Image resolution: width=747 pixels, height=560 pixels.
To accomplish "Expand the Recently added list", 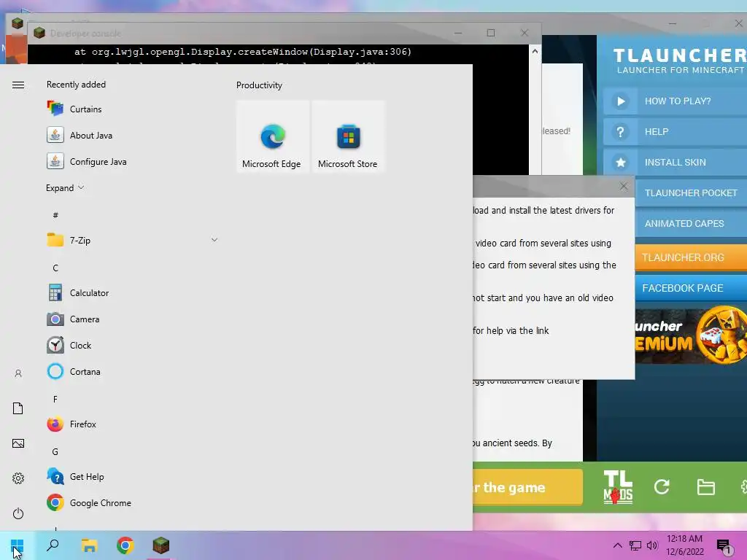I will click(x=65, y=187).
